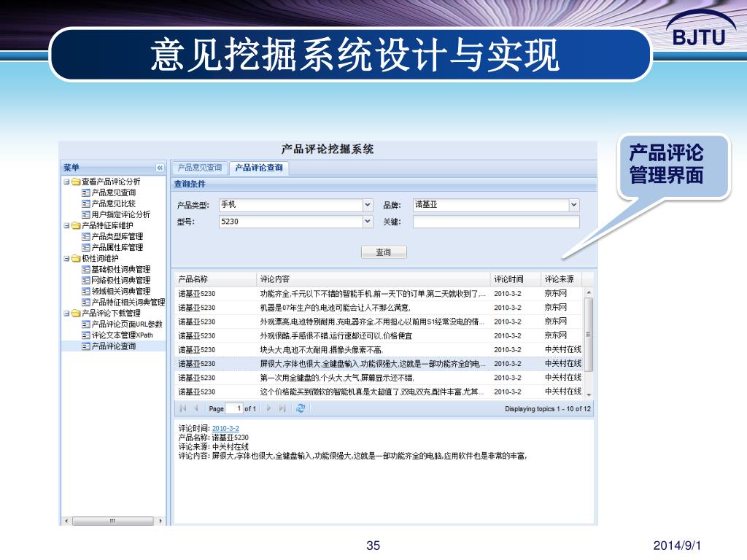747x560 pixels.
Task: Open 产品意见查询 in the menu tree
Action: click(x=113, y=192)
